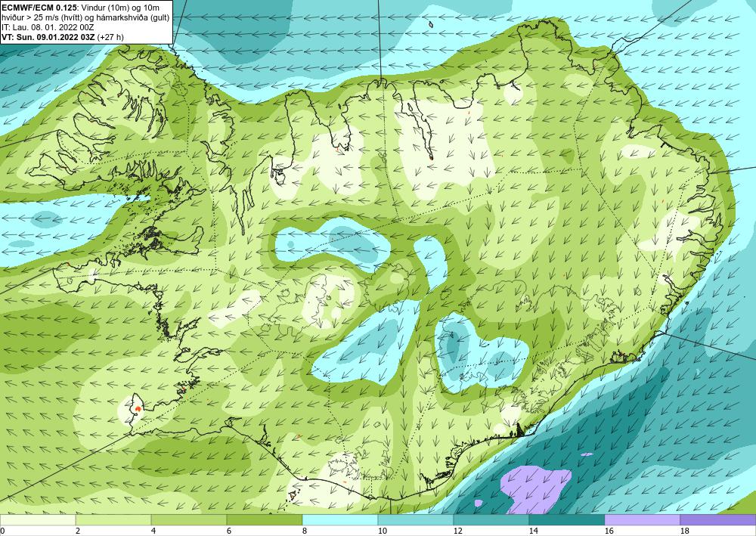Click the scale label "10"
756x536 pixels.
coord(382,531)
